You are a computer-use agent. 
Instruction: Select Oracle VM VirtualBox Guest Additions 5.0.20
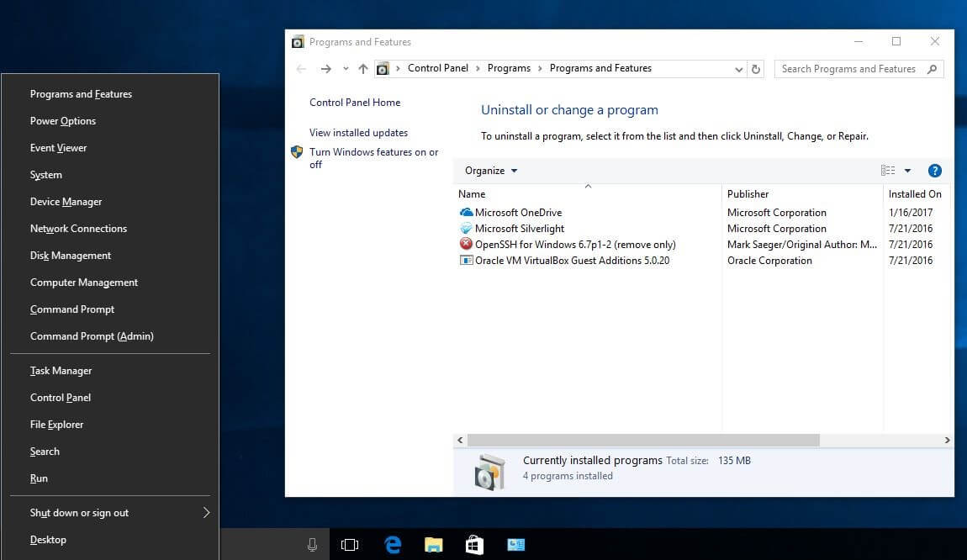tap(573, 261)
